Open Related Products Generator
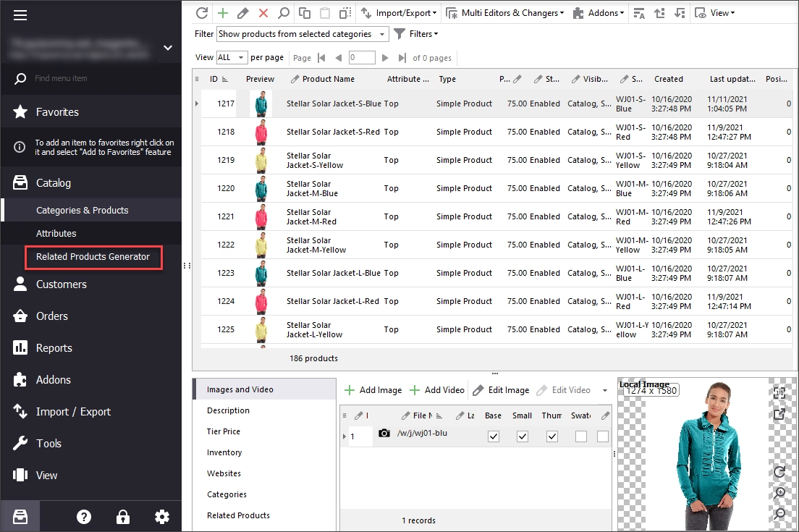This screenshot has height=532, width=799. (93, 257)
